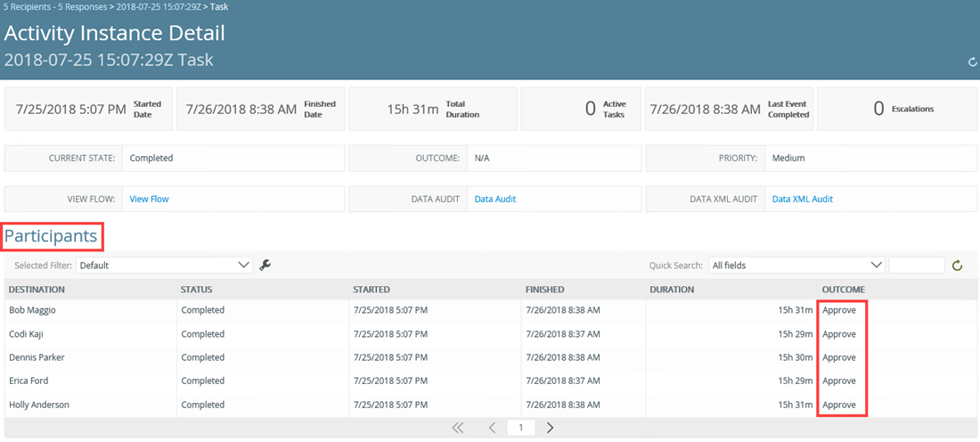The width and height of the screenshot is (980, 442).
Task: Click the page number field
Action: click(x=520, y=428)
